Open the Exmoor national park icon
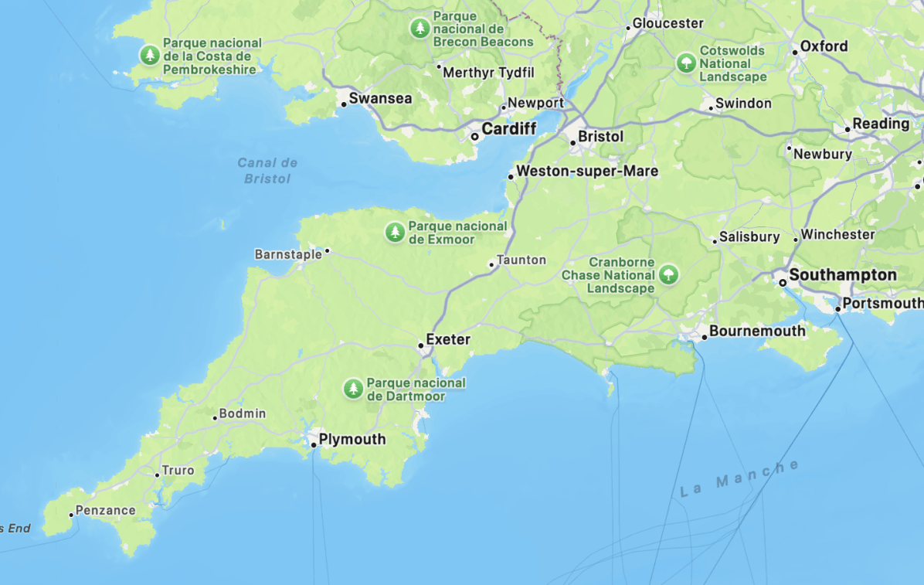The height and width of the screenshot is (585, 924). (395, 232)
